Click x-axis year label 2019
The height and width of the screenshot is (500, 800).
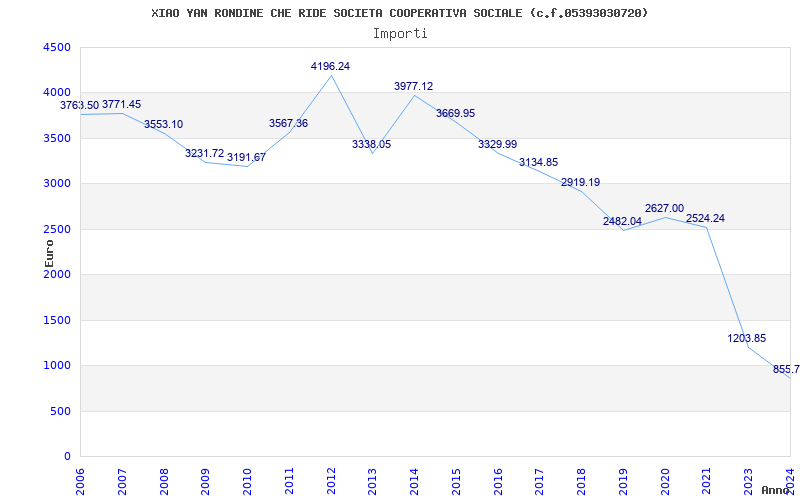(x=623, y=481)
